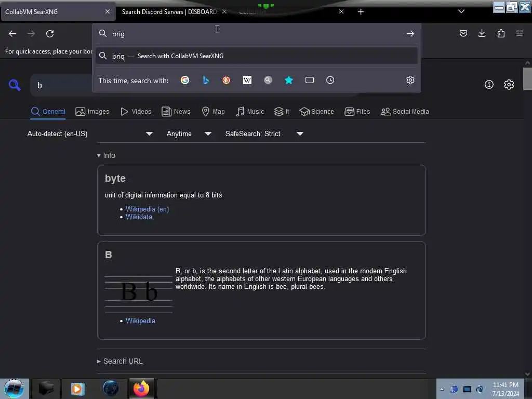Expand the Search URL section
Screen dimensions: 532x399
point(120,362)
